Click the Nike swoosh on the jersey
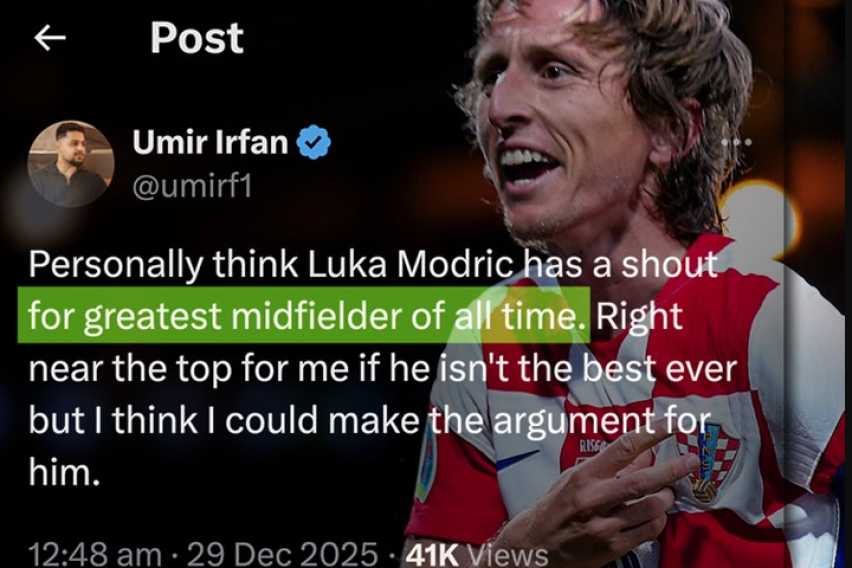 click(x=517, y=459)
